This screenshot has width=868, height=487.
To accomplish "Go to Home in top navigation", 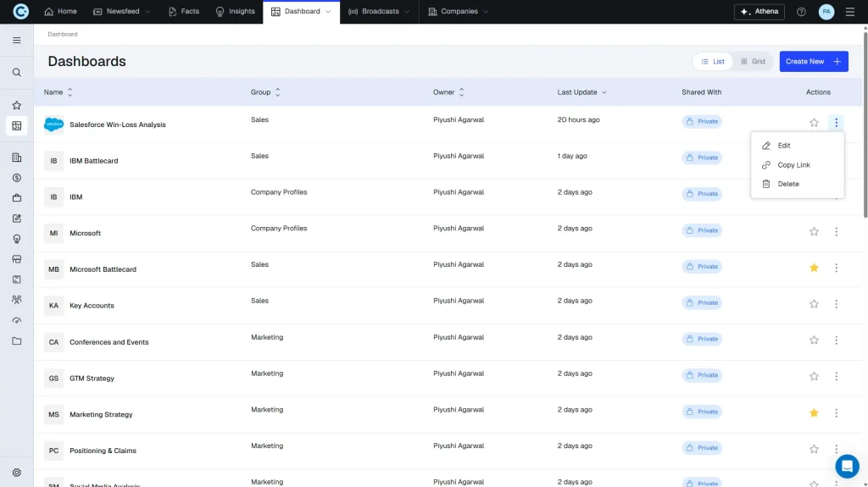I will [60, 12].
